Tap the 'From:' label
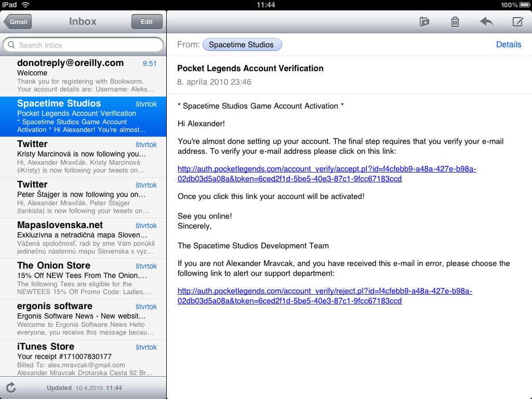This screenshot has height=399, width=532. coord(189,45)
